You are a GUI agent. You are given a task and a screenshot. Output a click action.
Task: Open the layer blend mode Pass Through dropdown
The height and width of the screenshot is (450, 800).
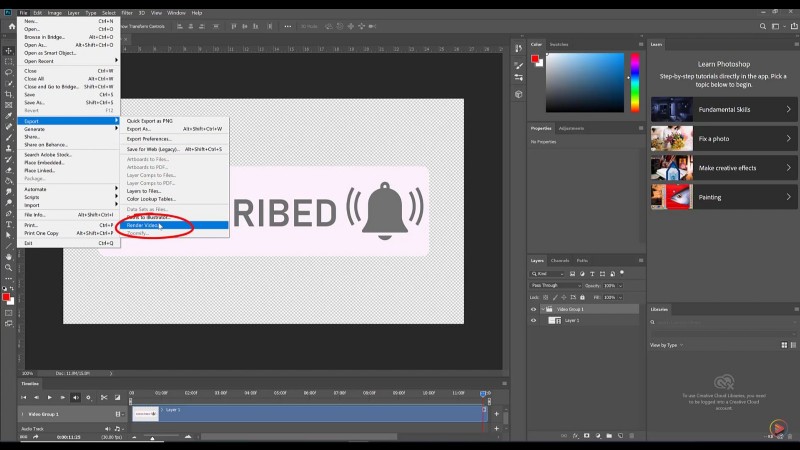click(x=555, y=286)
